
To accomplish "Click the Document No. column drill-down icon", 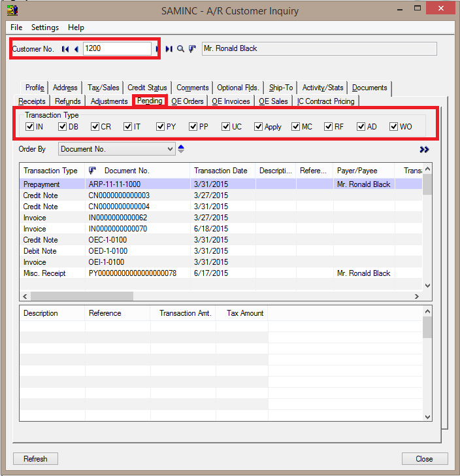I will coord(92,171).
